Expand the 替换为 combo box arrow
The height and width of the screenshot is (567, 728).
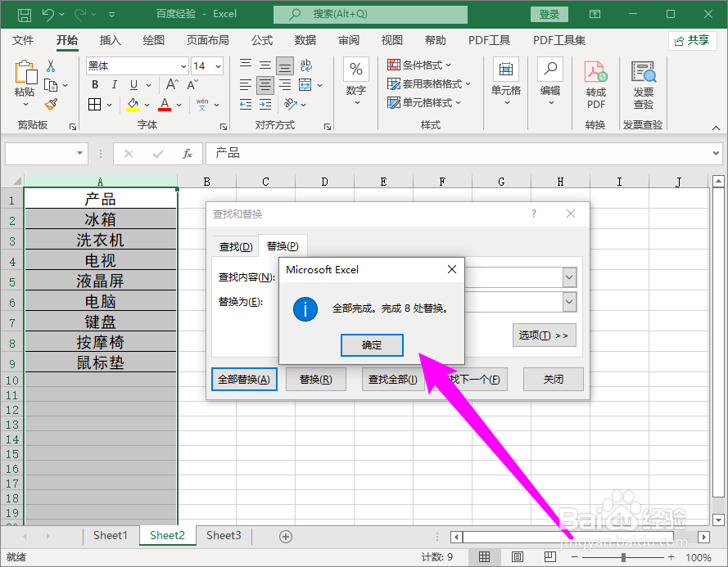pyautogui.click(x=570, y=302)
